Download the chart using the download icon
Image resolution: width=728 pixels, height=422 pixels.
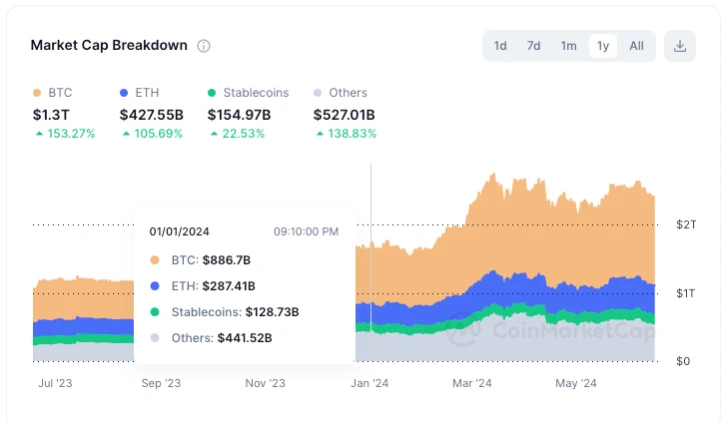pos(680,46)
